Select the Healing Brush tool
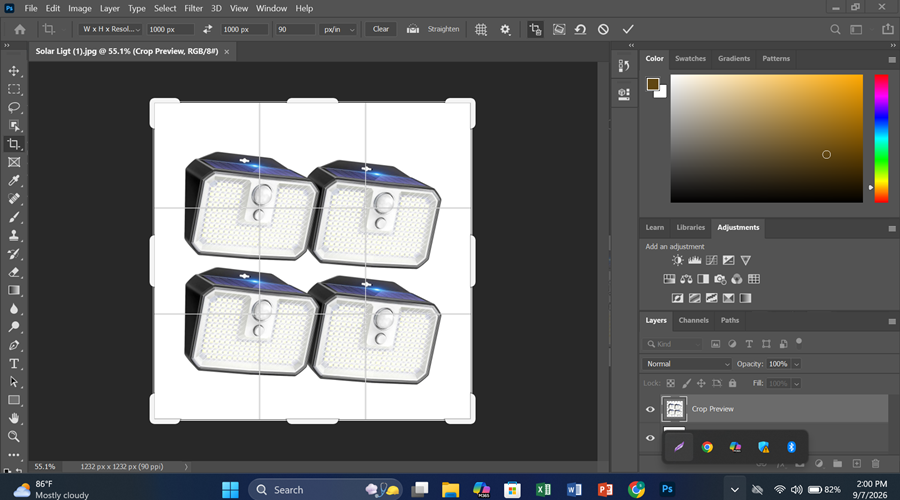Viewport: 900px width, 500px height. click(14, 199)
